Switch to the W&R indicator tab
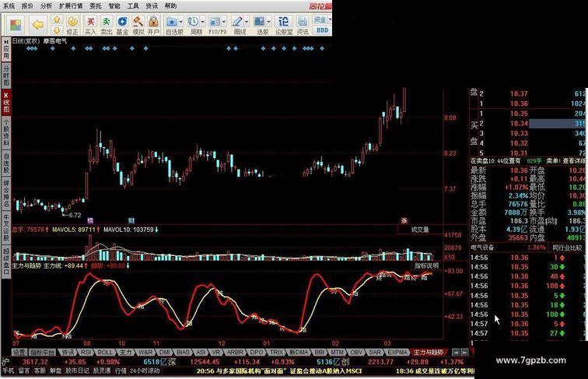Screen dimensions: 588x379 coord(145,353)
